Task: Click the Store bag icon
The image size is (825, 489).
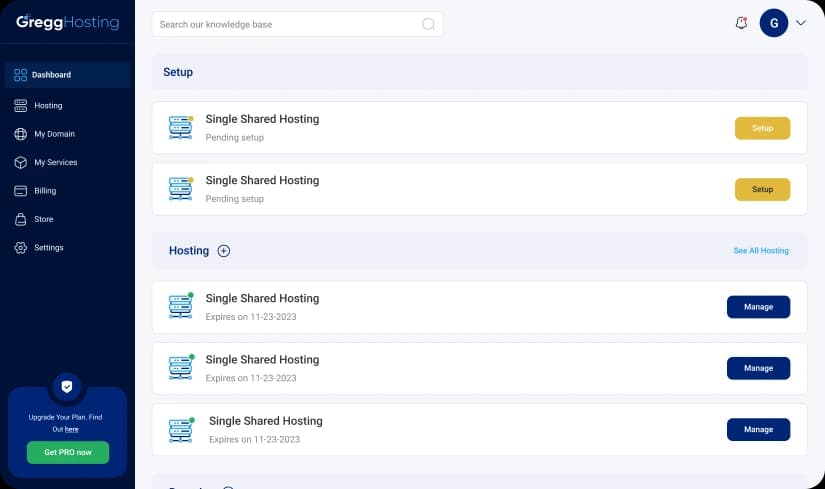Action: click(21, 219)
